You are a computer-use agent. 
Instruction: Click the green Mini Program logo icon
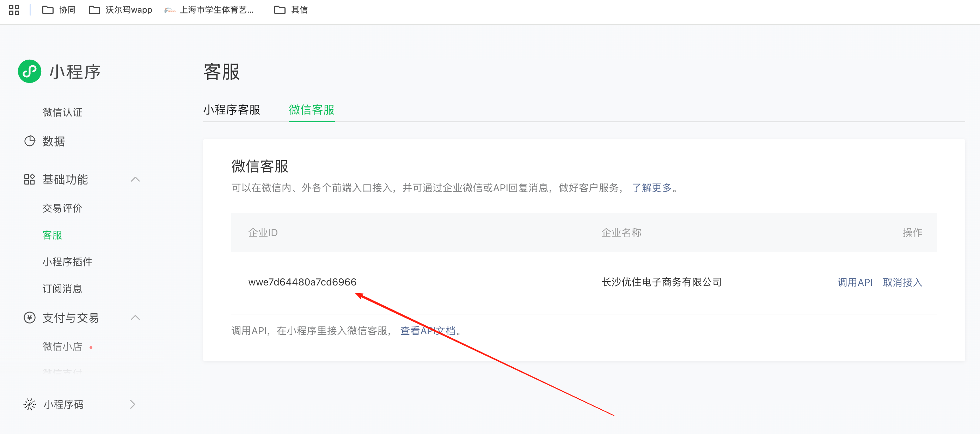point(29,71)
